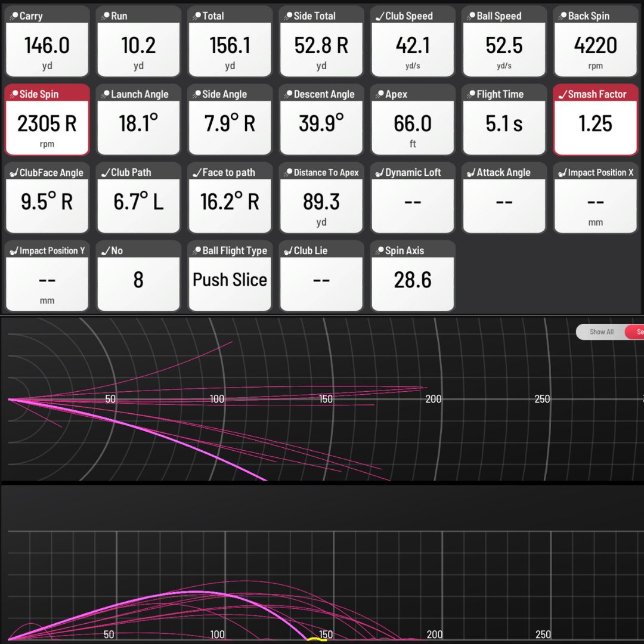Click the Spin Axis value 28.6
Viewport: 644px width, 644px height.
tap(413, 280)
